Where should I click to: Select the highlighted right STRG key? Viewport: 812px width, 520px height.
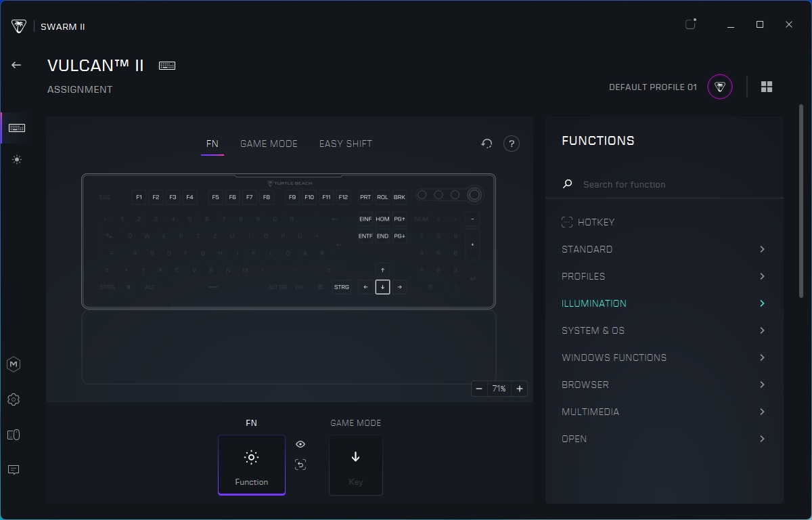coord(342,287)
